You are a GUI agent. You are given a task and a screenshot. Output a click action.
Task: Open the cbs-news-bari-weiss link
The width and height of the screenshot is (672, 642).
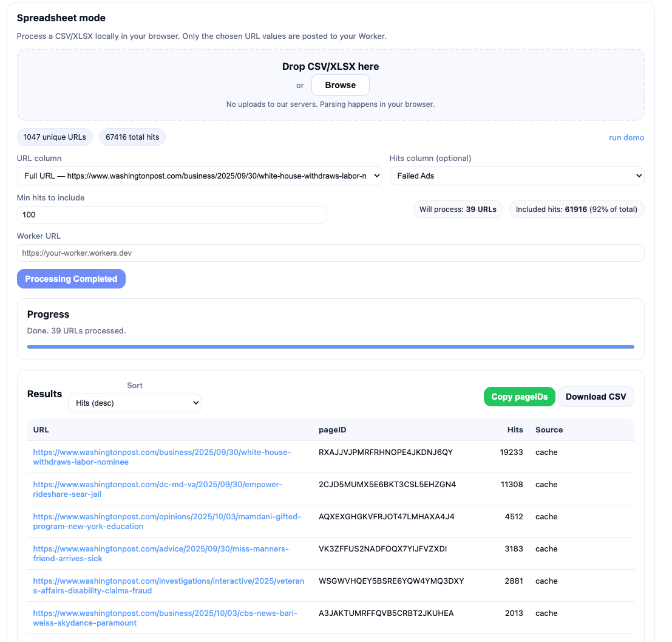coord(165,618)
